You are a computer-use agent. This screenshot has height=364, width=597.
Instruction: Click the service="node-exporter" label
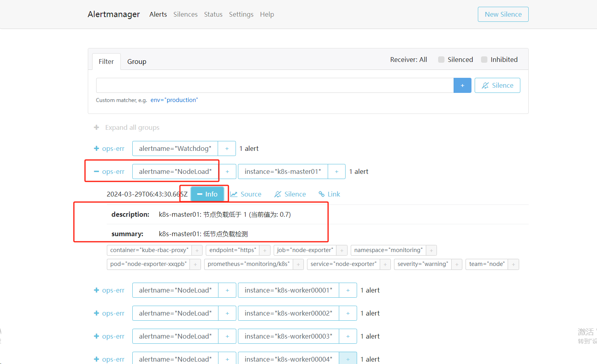click(x=344, y=264)
